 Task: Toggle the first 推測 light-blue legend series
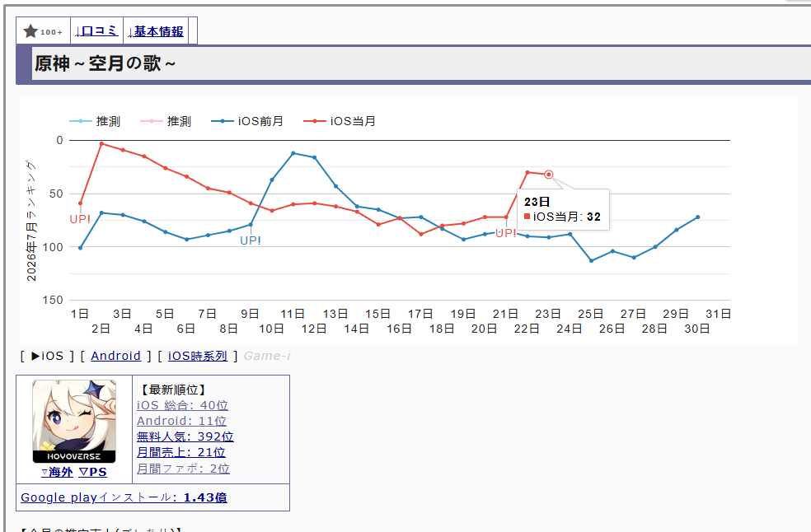(95, 121)
